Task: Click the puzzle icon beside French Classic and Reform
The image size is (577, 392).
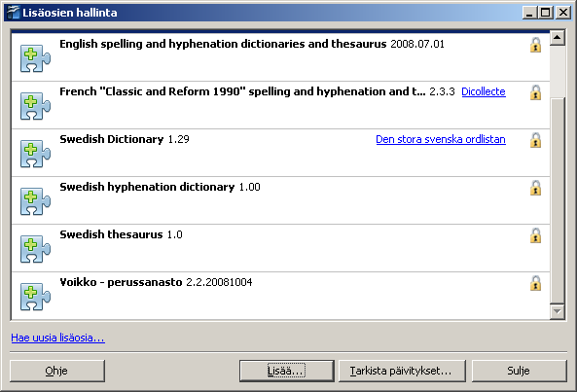Action: pyautogui.click(x=35, y=106)
